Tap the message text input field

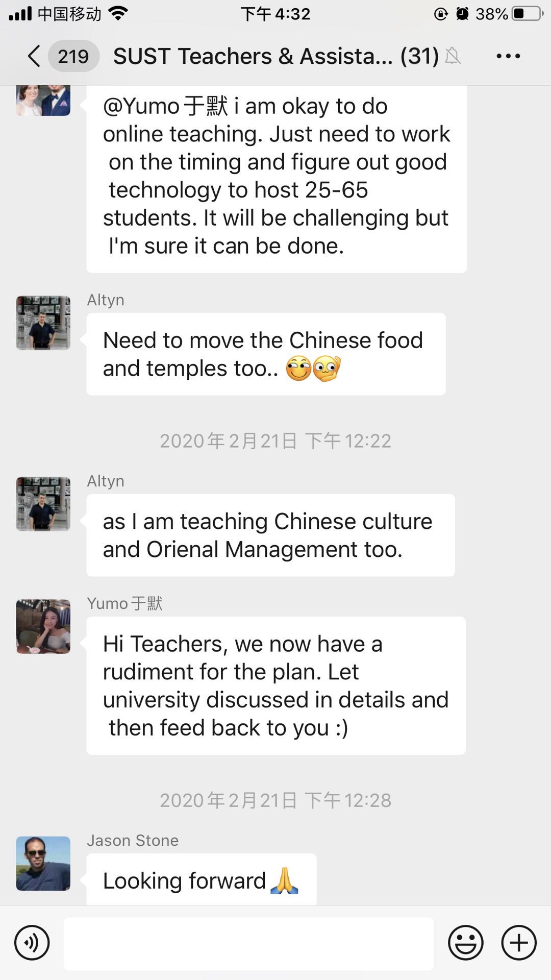248,943
